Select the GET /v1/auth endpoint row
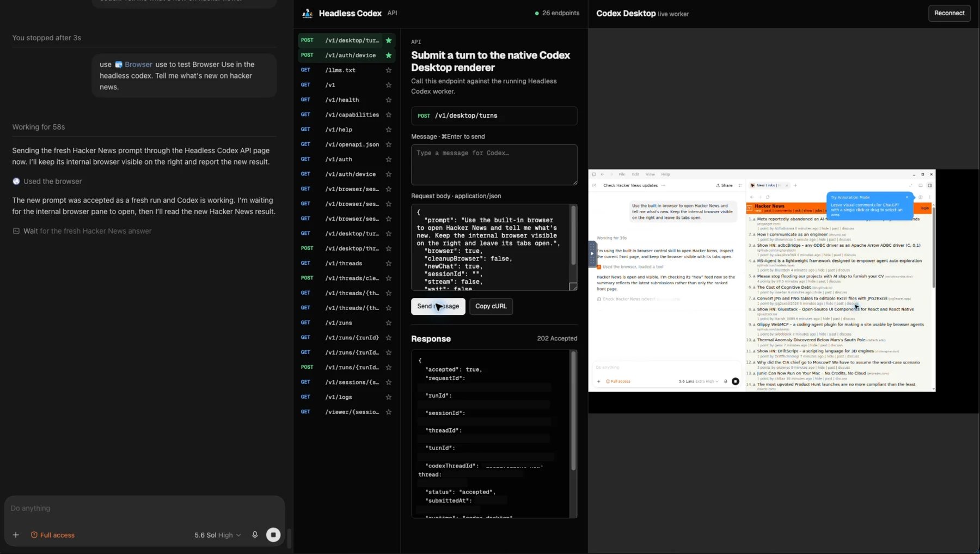This screenshot has width=980, height=554. pyautogui.click(x=346, y=159)
